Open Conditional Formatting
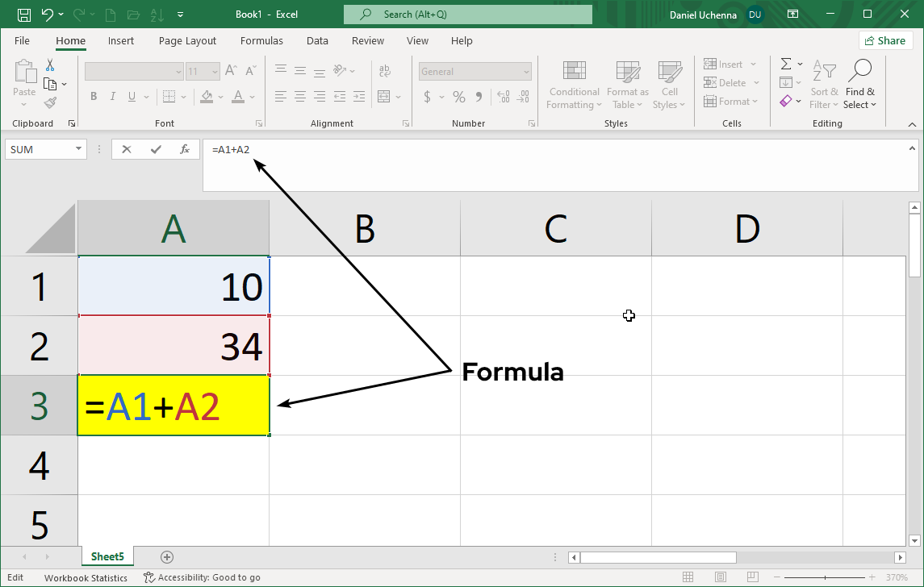The height and width of the screenshot is (587, 924). (573, 84)
